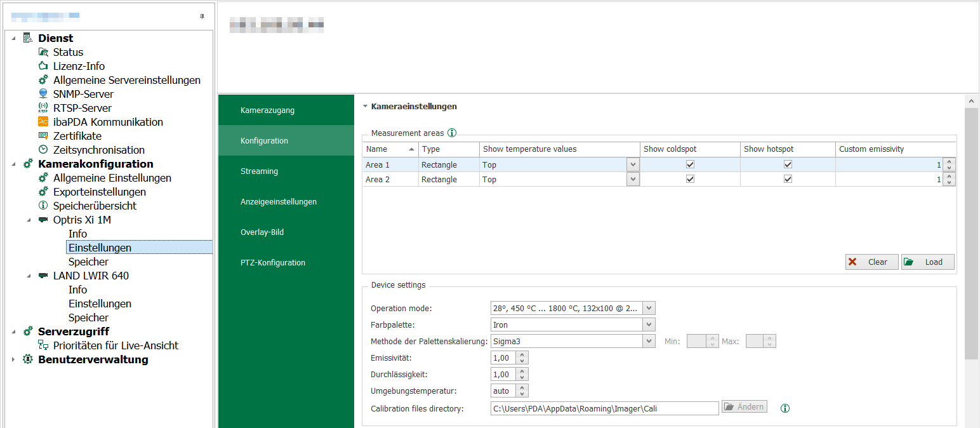Collapse the LAND LWIR 640 node
The width and height of the screenshot is (980, 428).
[29, 276]
